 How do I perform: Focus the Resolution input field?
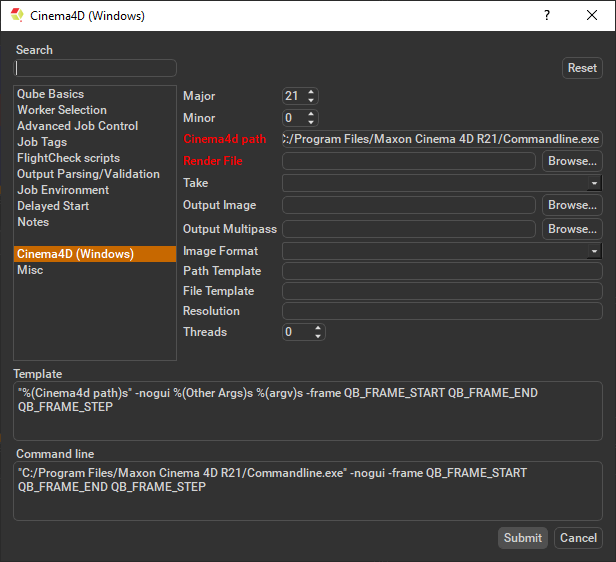(x=442, y=311)
